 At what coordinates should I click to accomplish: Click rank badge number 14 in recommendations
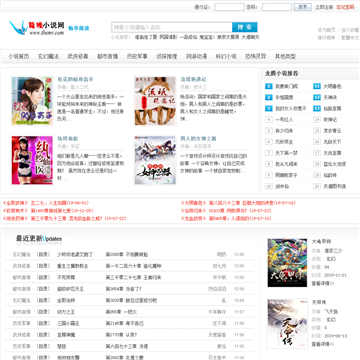click(317, 119)
